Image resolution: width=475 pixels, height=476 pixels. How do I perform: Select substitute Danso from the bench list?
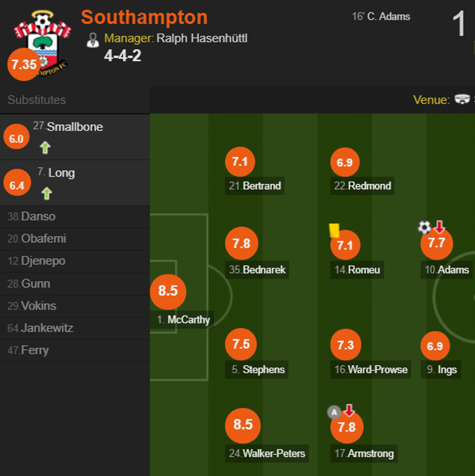tap(38, 217)
